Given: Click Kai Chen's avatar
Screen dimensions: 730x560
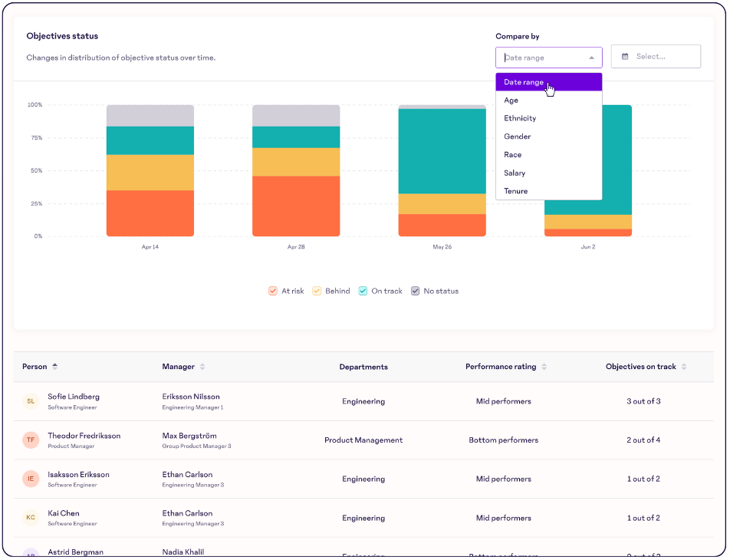Looking at the screenshot, I should point(31,518).
